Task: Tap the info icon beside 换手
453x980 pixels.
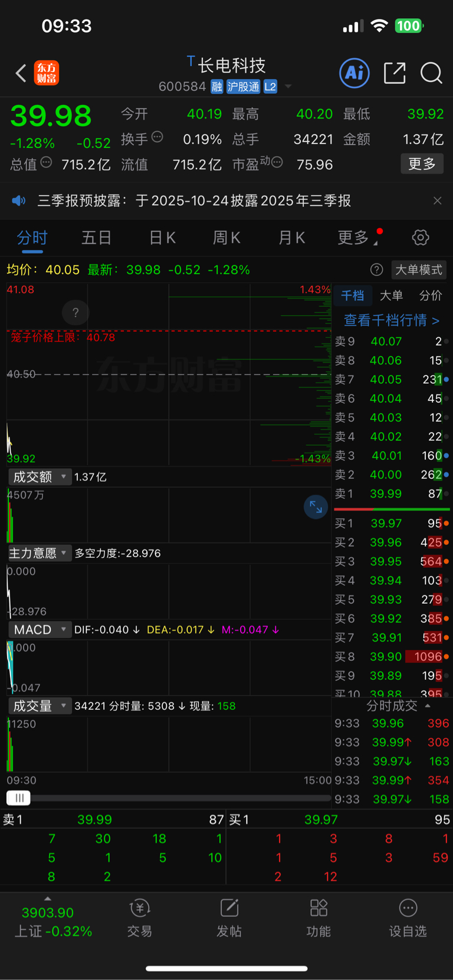Action: [x=157, y=137]
